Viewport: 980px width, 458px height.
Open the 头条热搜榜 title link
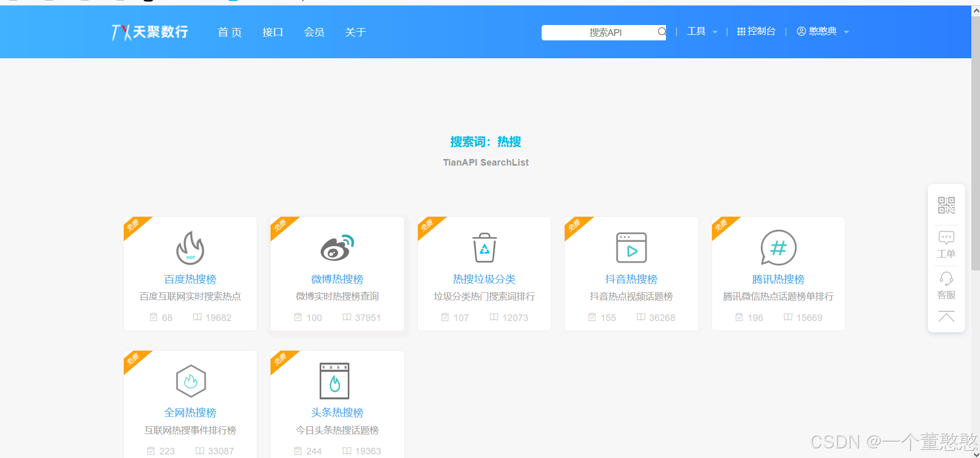click(337, 413)
